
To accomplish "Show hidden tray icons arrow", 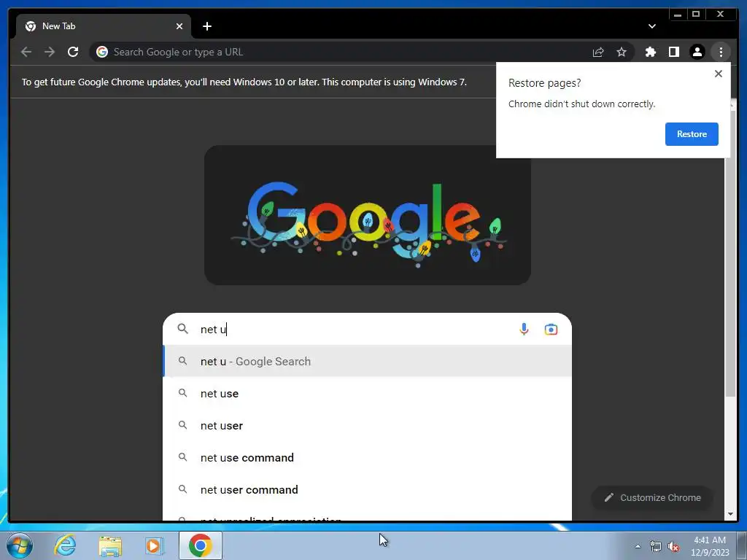I will point(638,546).
